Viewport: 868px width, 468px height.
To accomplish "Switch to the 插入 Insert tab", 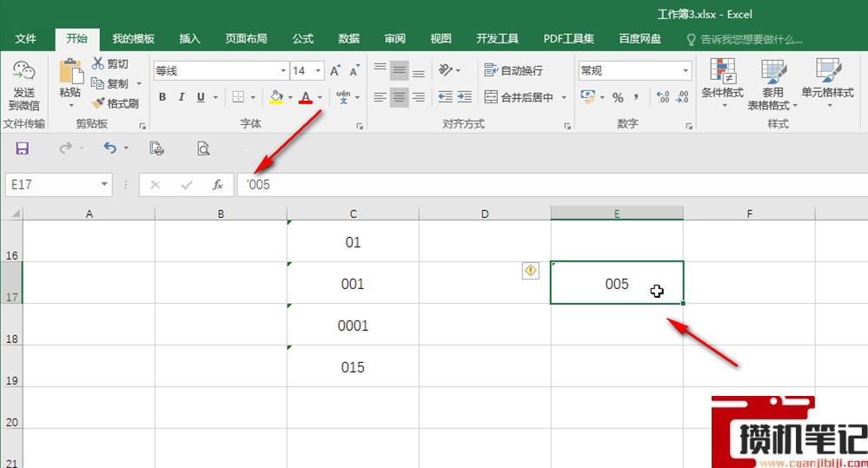I will point(189,38).
